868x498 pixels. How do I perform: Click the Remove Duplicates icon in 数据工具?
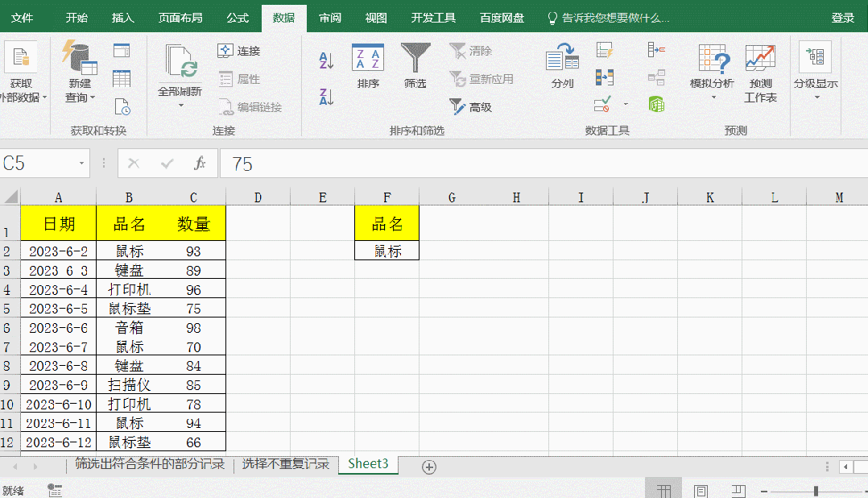pos(605,77)
